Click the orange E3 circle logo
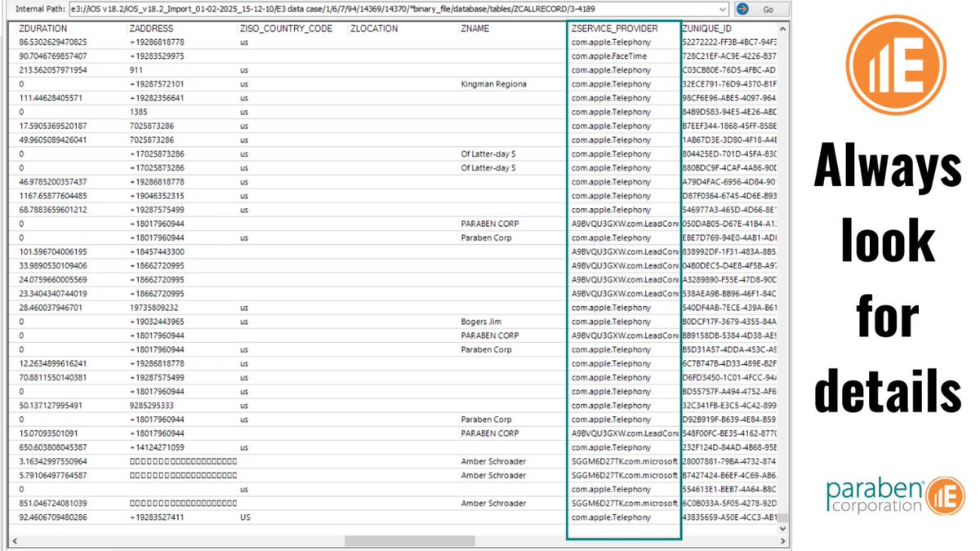Viewport: 980px width, 551px height. click(x=896, y=64)
